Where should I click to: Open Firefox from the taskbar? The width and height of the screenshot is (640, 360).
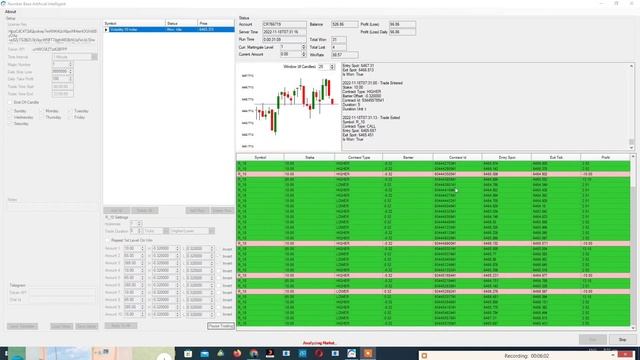[237, 353]
